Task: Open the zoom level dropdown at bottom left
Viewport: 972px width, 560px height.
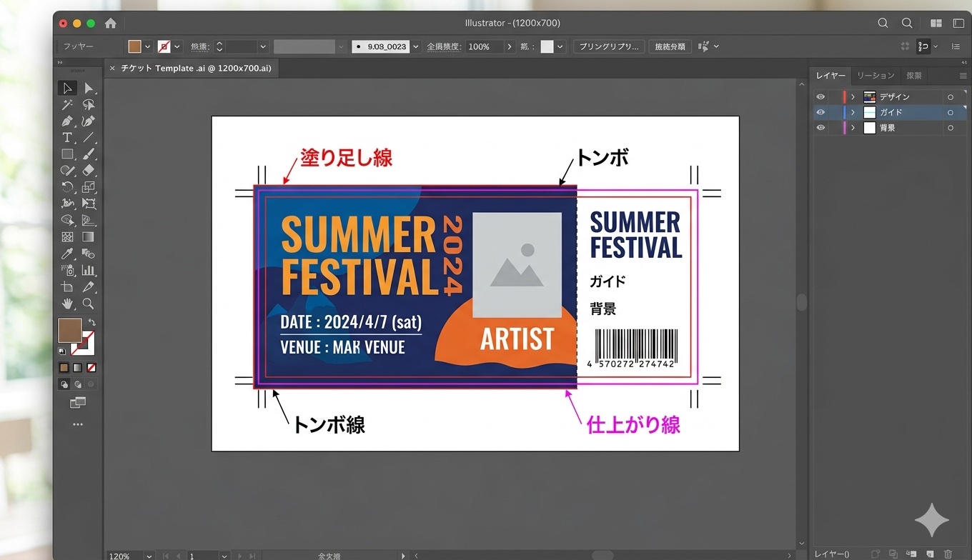Action: (150, 556)
